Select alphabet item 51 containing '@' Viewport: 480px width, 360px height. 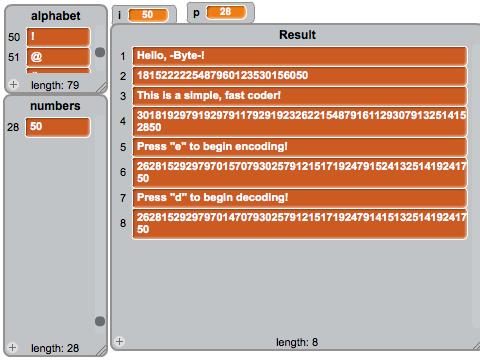click(x=58, y=57)
